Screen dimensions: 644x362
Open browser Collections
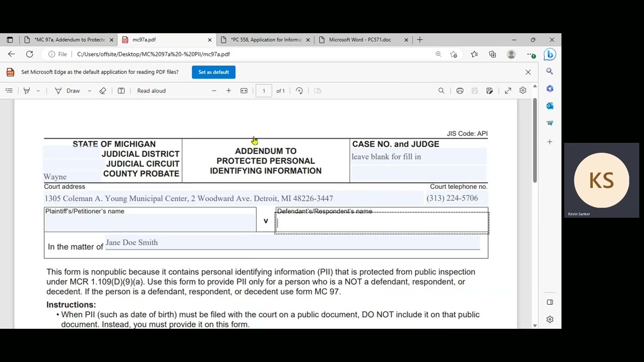pos(493,54)
